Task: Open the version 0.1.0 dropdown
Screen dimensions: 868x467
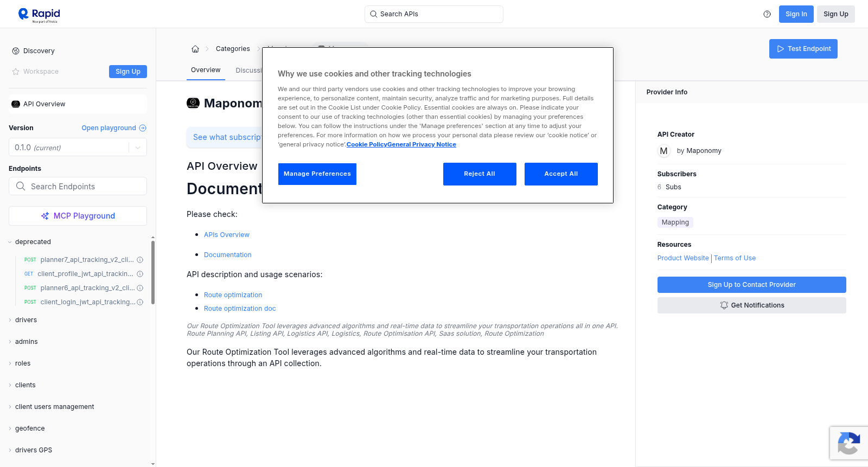Action: tap(78, 148)
